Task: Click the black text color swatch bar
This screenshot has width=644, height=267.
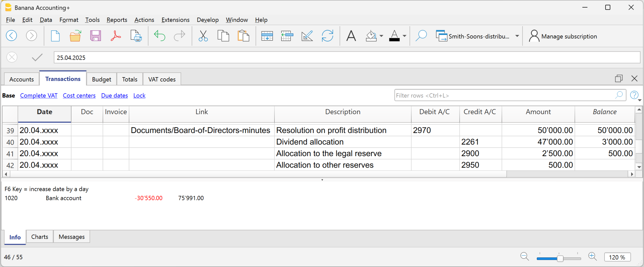Action: click(x=394, y=39)
